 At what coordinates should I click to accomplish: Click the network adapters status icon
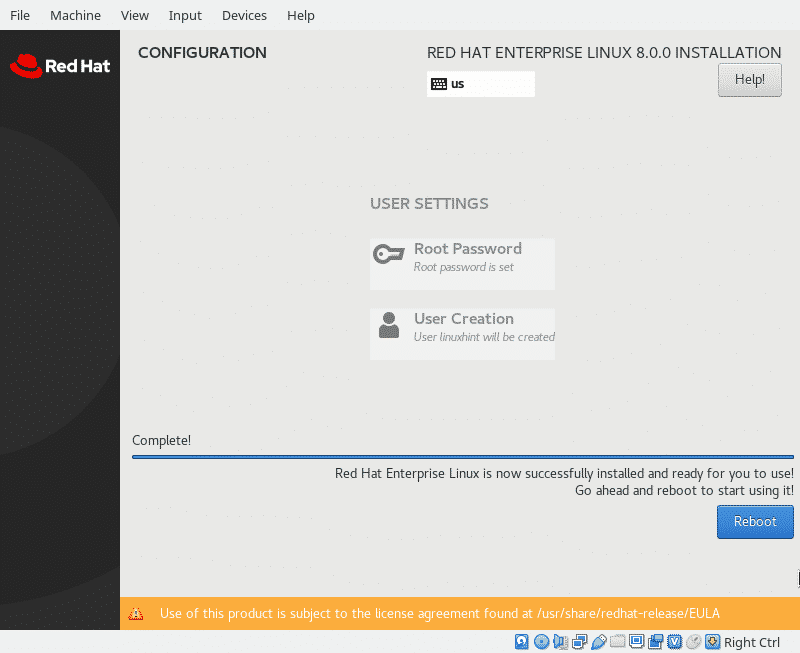click(580, 641)
